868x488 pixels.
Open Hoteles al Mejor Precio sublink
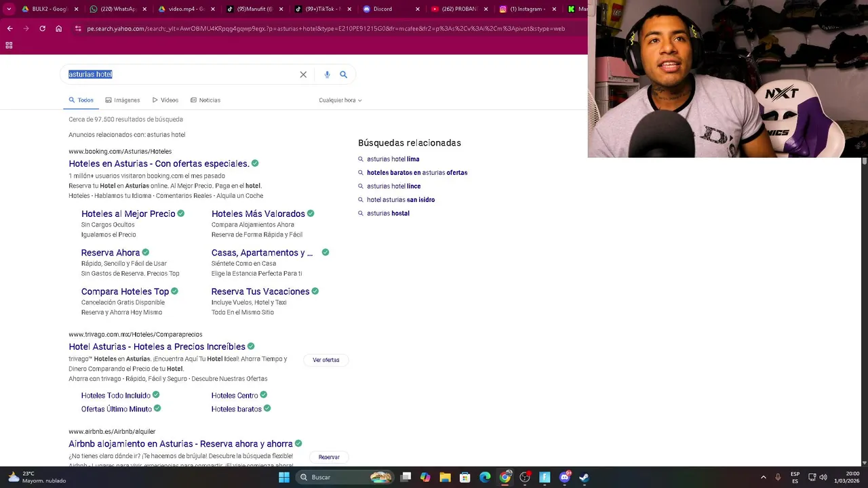pos(128,213)
